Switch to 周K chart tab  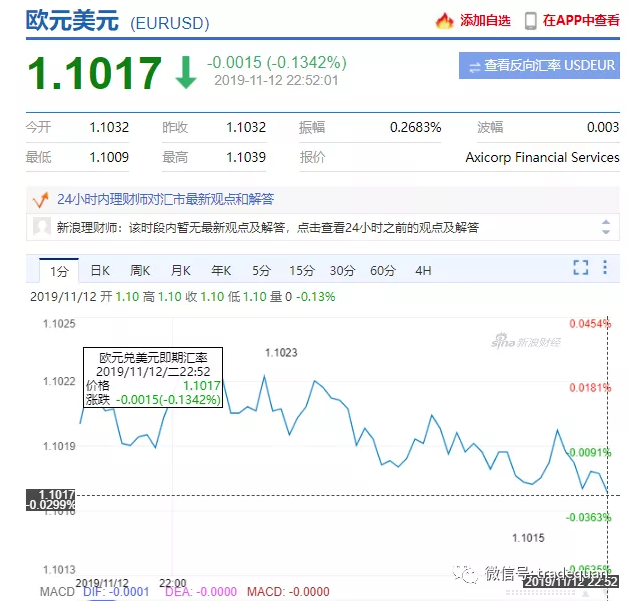coord(140,270)
